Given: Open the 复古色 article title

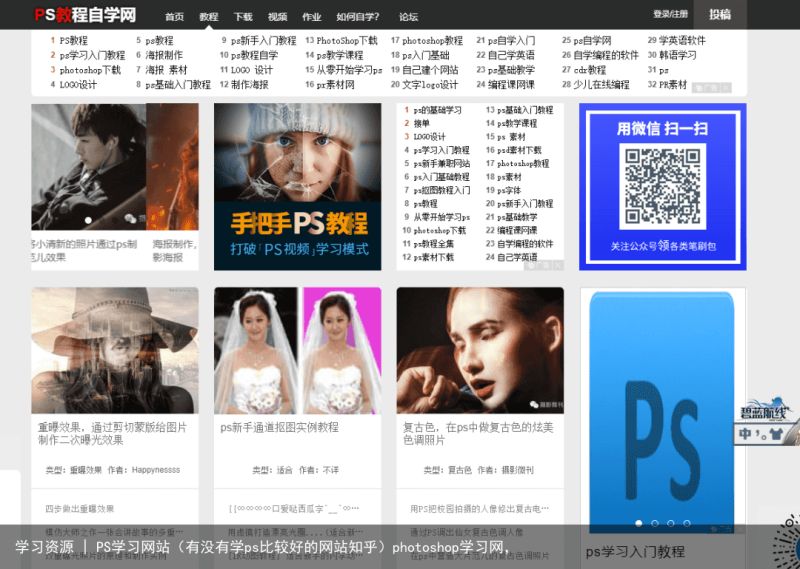Looking at the screenshot, I should [478, 433].
